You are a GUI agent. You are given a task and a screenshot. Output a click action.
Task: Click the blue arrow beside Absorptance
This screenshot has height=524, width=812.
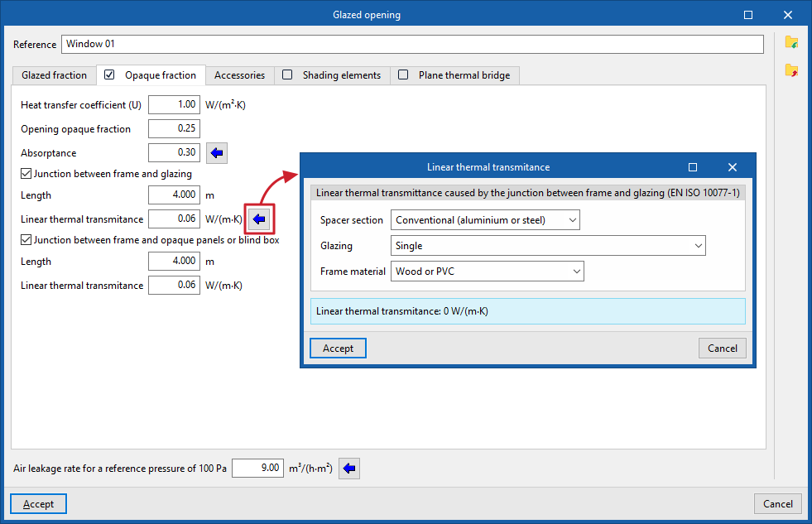[217, 153]
